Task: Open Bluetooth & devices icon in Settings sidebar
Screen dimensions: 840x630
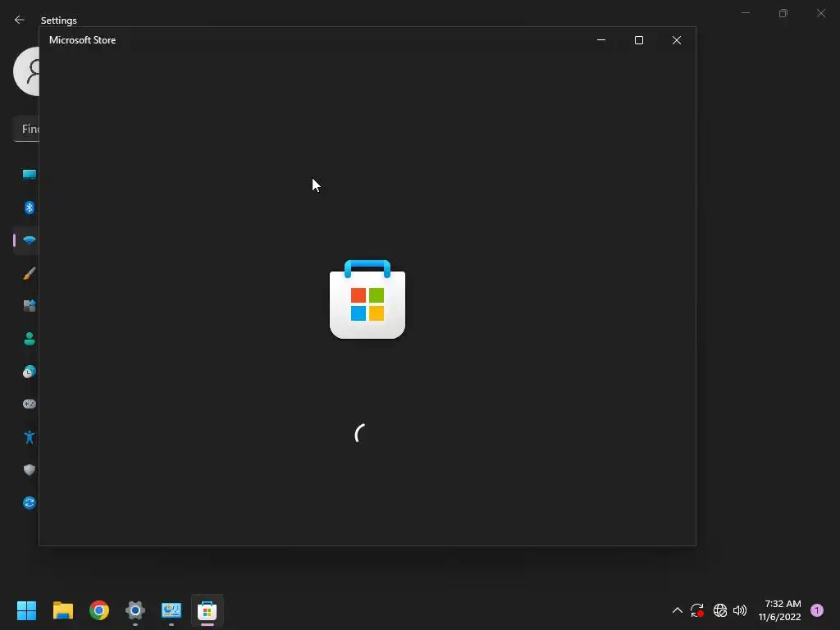Action: tap(29, 208)
